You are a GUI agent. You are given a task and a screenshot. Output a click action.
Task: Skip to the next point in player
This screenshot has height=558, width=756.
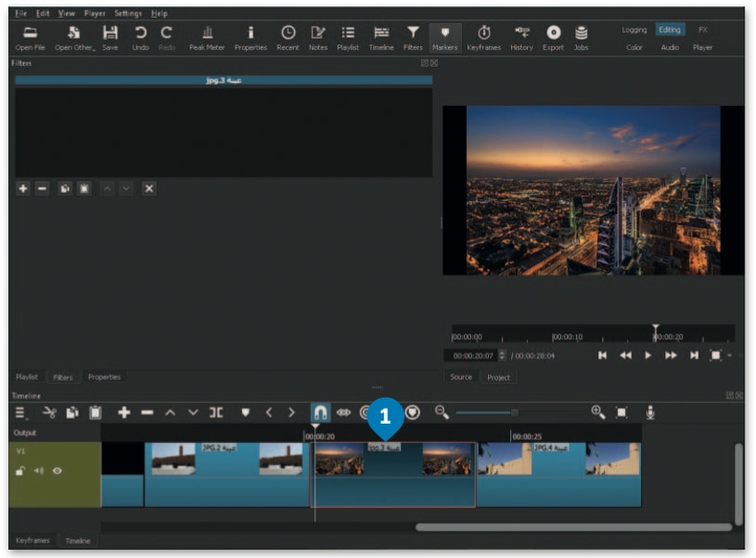[x=694, y=355]
